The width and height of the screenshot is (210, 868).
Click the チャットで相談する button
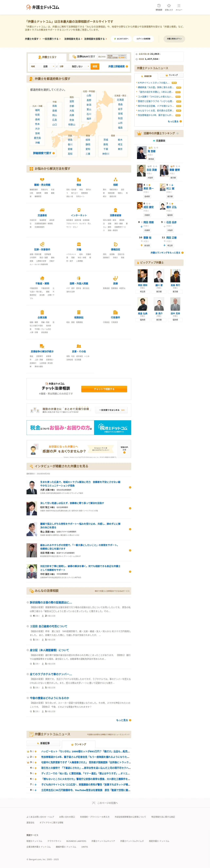click(104, 389)
